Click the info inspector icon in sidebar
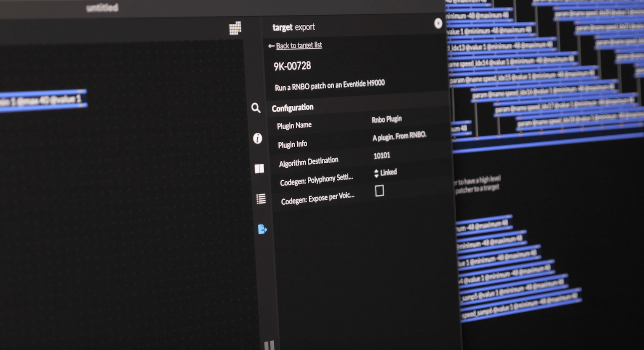 tap(257, 138)
